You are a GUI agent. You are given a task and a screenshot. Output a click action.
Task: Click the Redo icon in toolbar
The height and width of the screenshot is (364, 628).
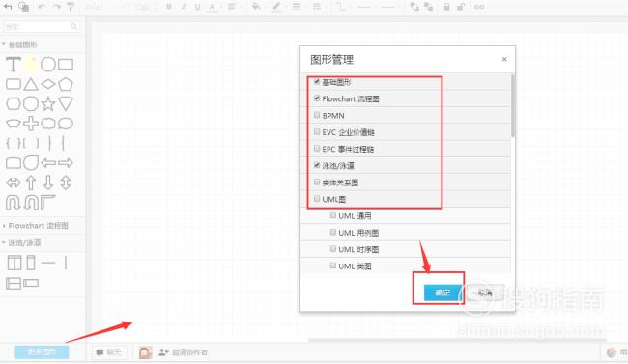[56, 7]
